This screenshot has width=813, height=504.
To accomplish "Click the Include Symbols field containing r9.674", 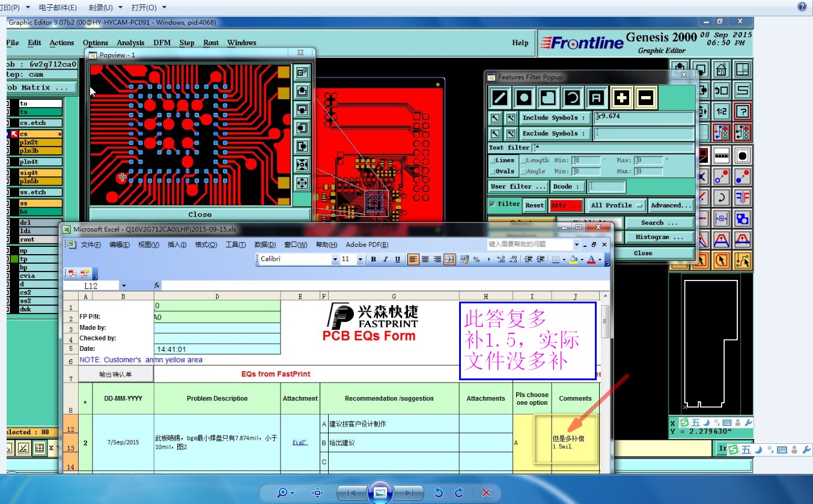I will tap(643, 118).
